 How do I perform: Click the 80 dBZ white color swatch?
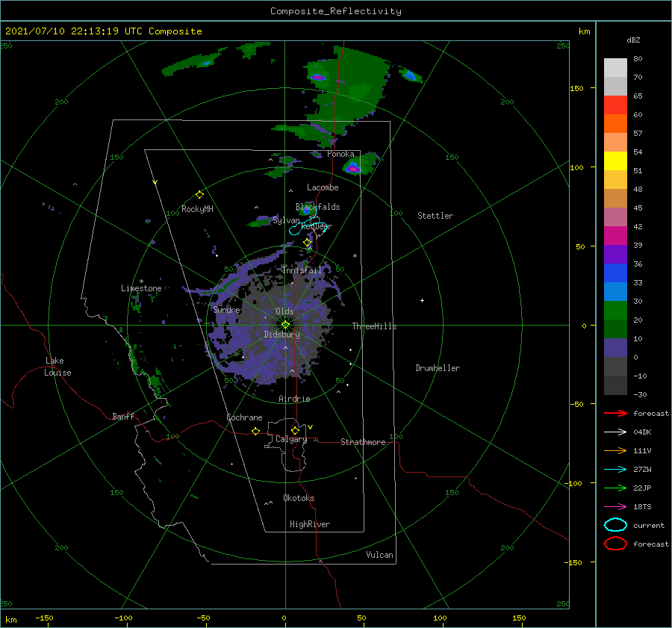pyautogui.click(x=615, y=67)
